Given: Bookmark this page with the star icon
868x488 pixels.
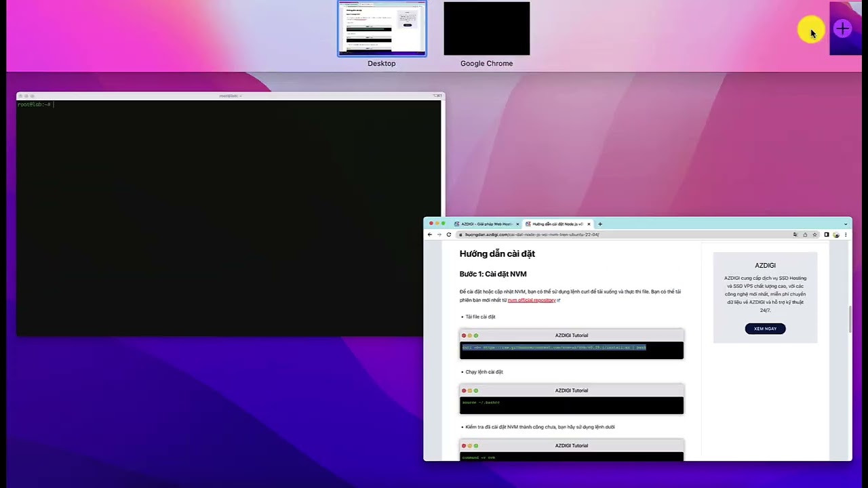Looking at the screenshot, I should pos(814,235).
